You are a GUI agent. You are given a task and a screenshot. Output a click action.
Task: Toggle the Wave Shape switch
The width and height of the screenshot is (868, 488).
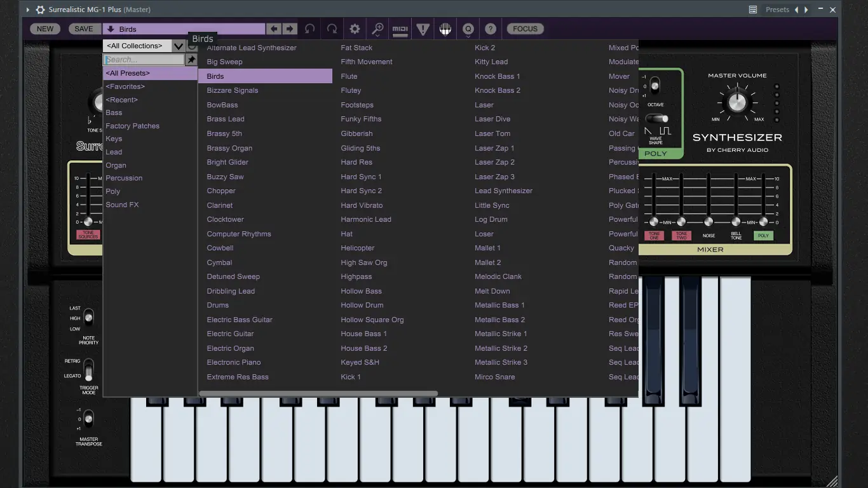(x=657, y=119)
